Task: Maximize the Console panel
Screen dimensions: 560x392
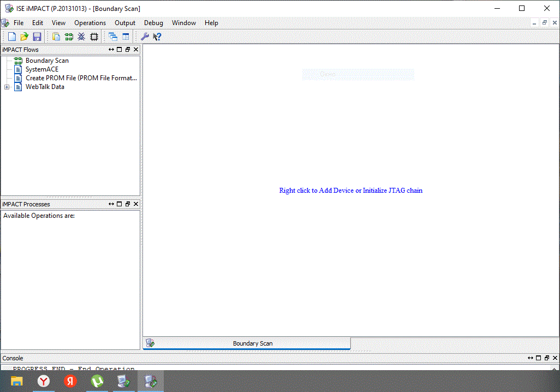Action: click(x=538, y=358)
